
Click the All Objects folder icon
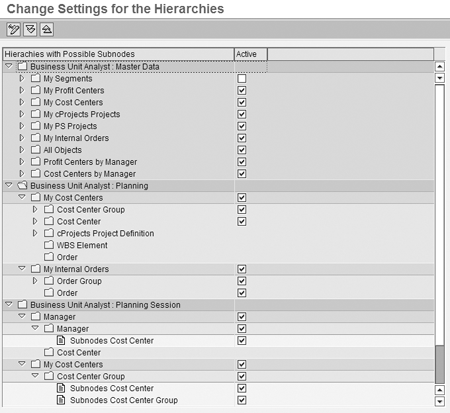[36, 150]
